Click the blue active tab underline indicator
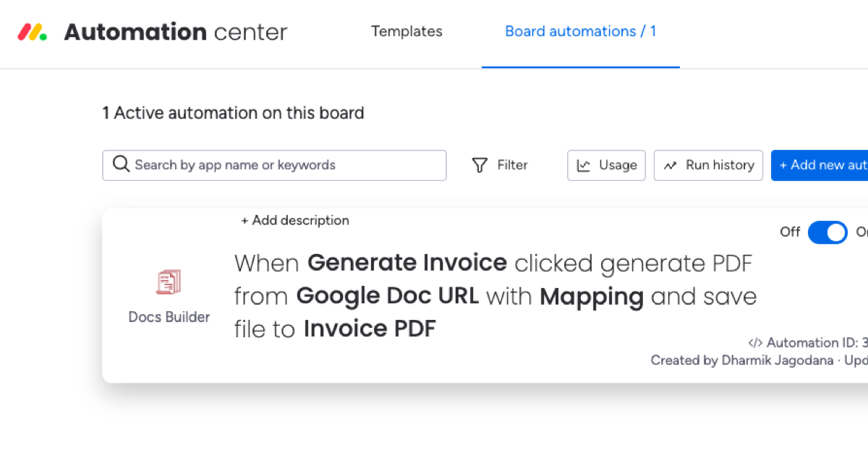 [580, 67]
